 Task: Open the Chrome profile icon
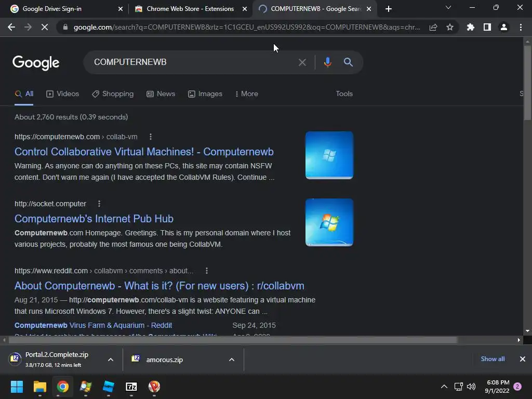coord(504,27)
